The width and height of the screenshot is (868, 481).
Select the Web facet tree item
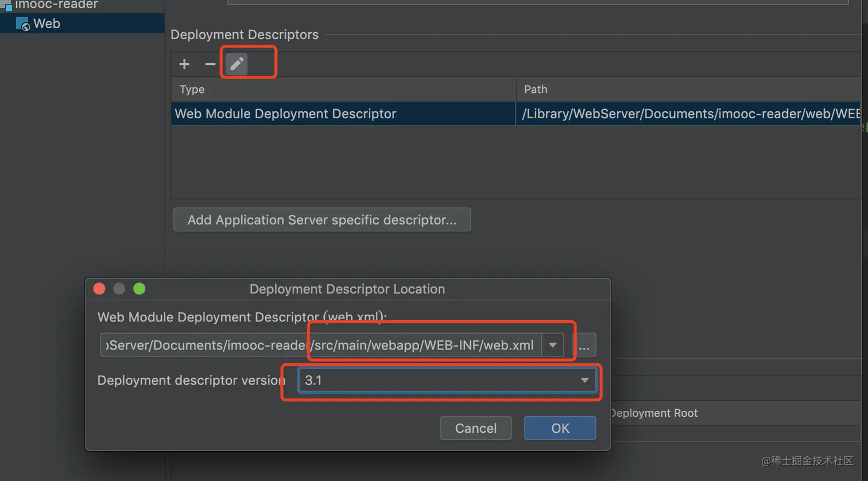pyautogui.click(x=46, y=24)
